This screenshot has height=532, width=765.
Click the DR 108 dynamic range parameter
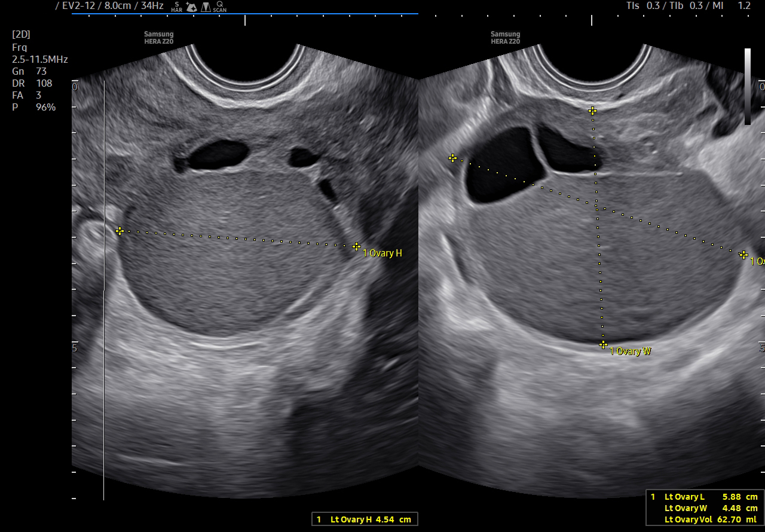[32, 84]
